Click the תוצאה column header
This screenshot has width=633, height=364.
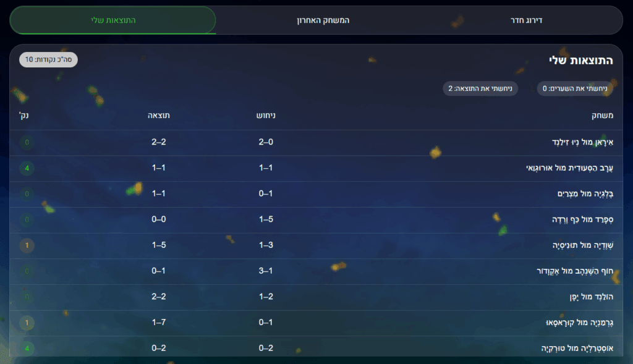tap(159, 116)
